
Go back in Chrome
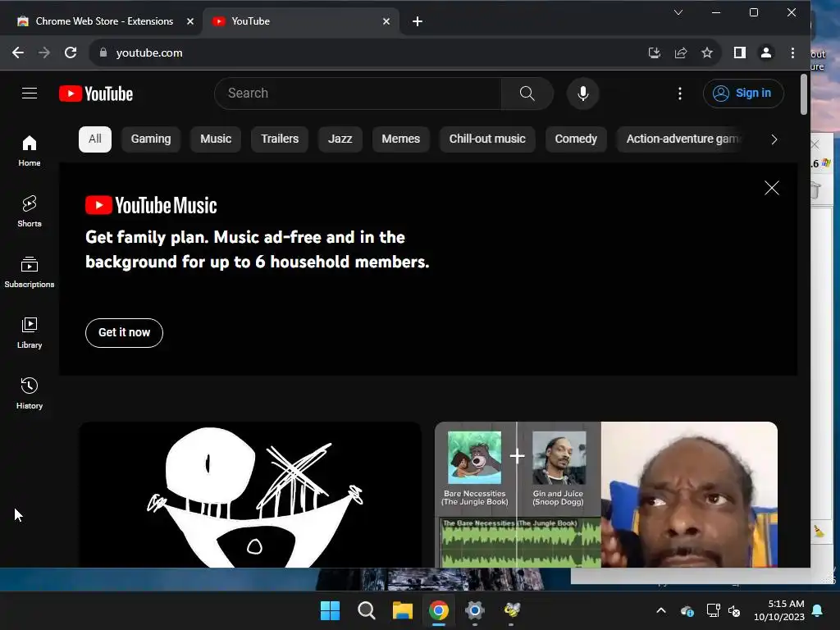18,52
